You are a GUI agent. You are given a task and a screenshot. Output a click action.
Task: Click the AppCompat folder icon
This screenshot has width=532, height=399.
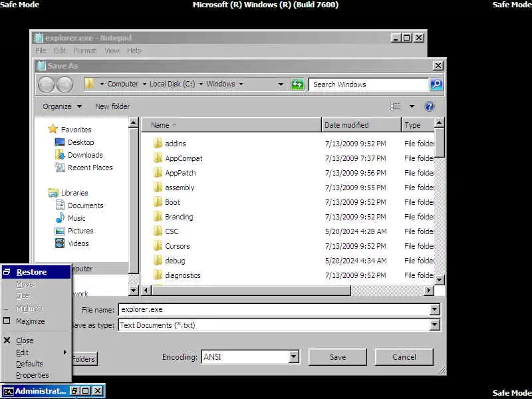tap(158, 158)
